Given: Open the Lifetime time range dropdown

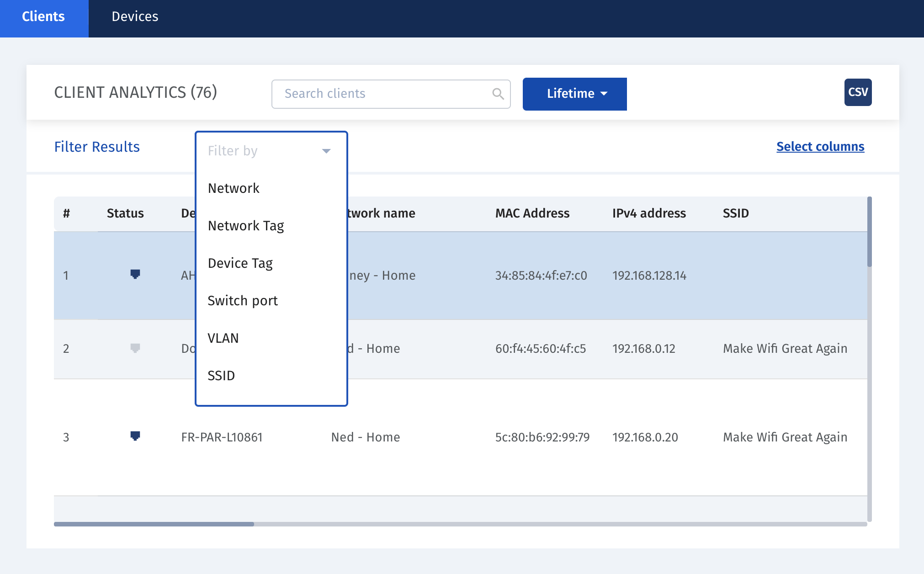Looking at the screenshot, I should click(x=574, y=94).
